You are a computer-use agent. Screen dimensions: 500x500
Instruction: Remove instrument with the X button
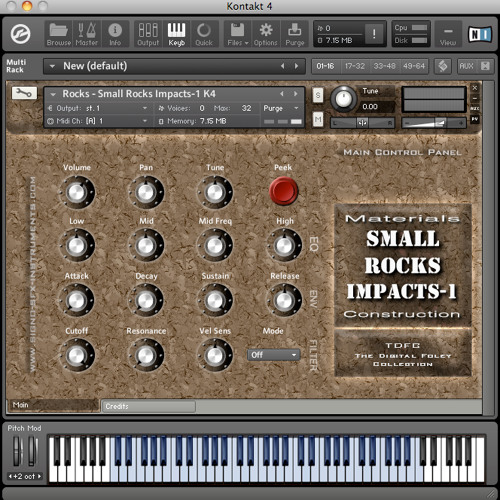tap(475, 88)
